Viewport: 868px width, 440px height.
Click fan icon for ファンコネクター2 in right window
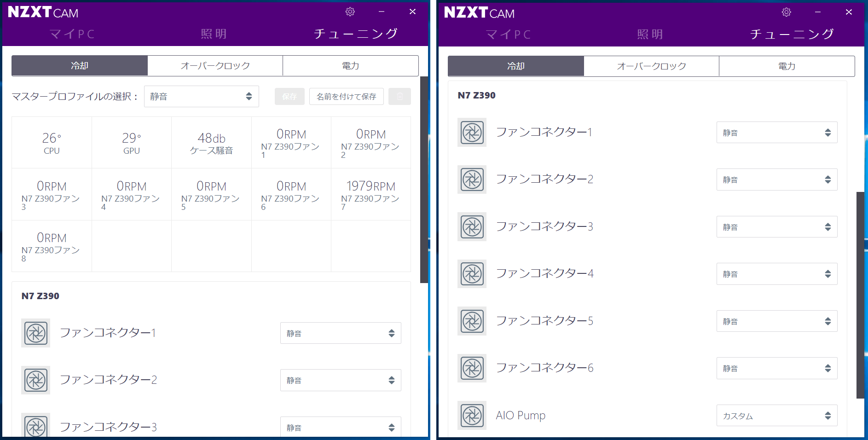click(472, 179)
